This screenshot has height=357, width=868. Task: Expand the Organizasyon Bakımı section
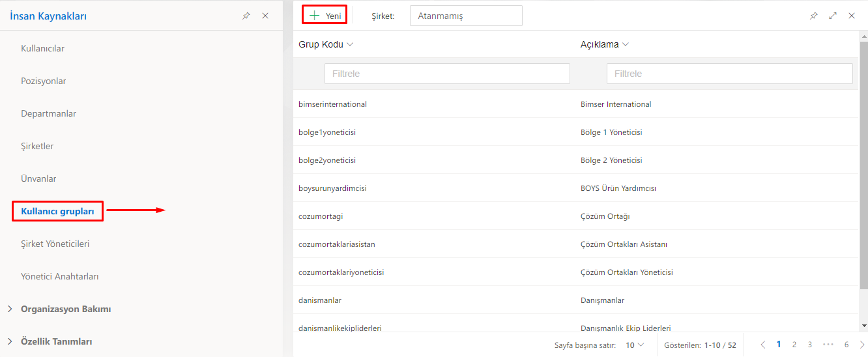click(x=10, y=309)
